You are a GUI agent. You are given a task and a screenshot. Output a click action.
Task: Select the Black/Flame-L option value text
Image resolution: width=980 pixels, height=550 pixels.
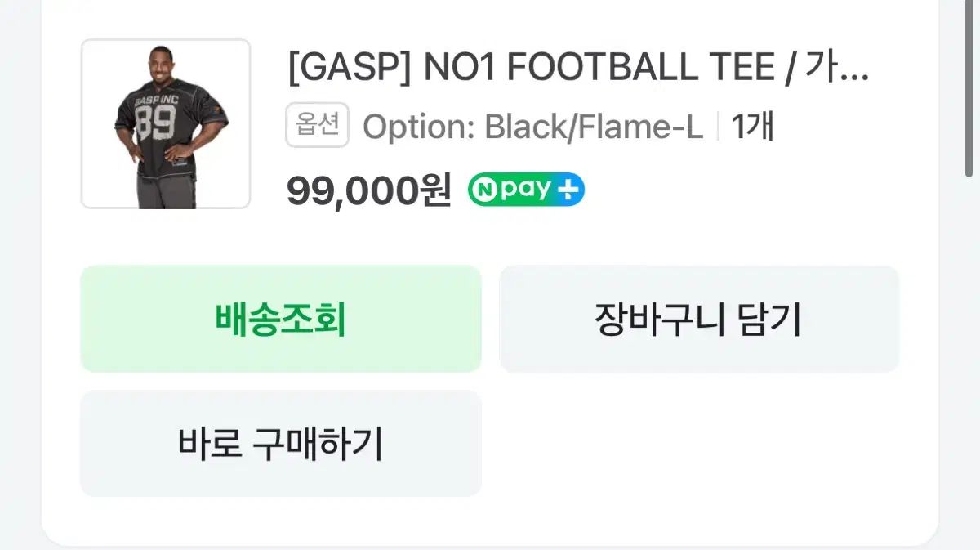pos(594,127)
